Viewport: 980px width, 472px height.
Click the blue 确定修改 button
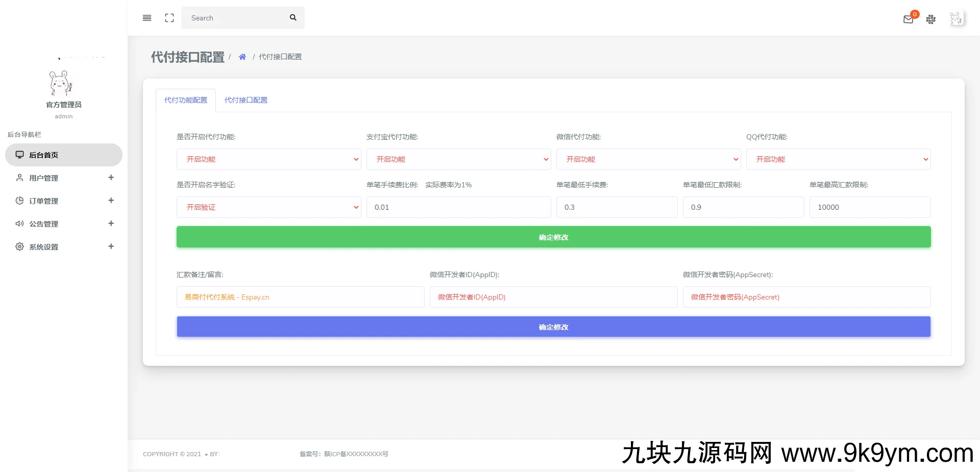pyautogui.click(x=553, y=327)
